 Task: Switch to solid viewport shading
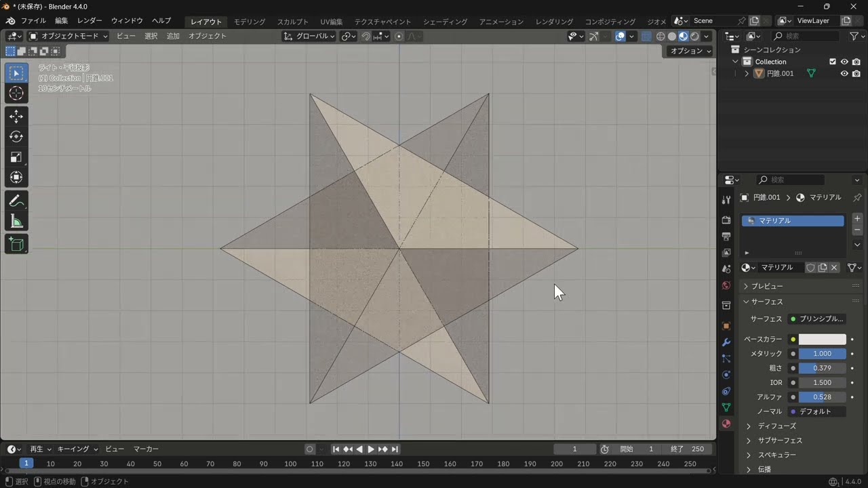(x=672, y=36)
